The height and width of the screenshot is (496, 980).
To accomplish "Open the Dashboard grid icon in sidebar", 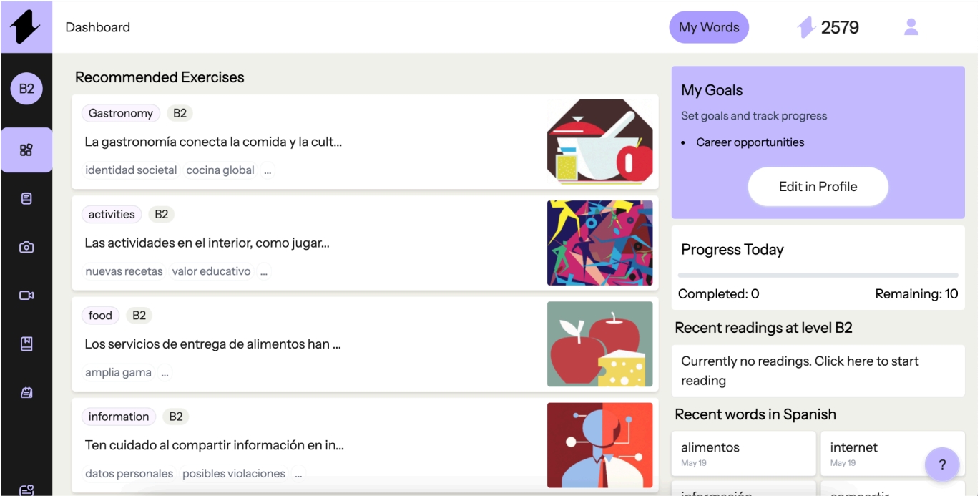I will click(26, 150).
